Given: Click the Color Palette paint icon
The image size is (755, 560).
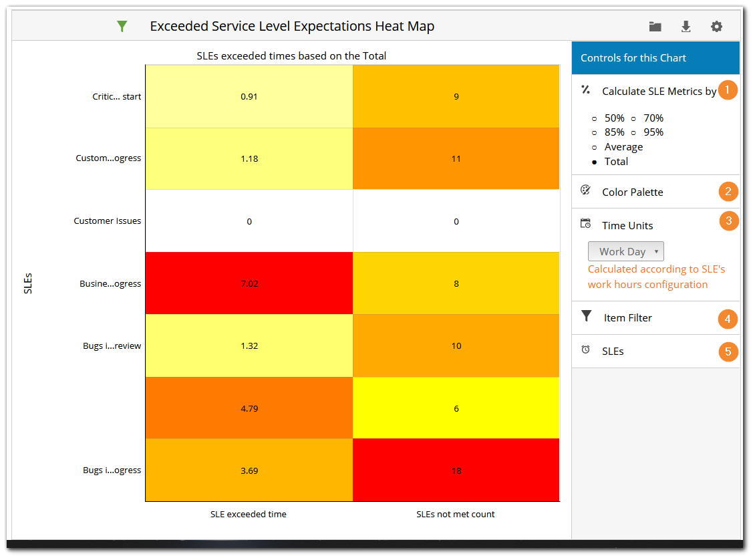Looking at the screenshot, I should click(x=586, y=190).
